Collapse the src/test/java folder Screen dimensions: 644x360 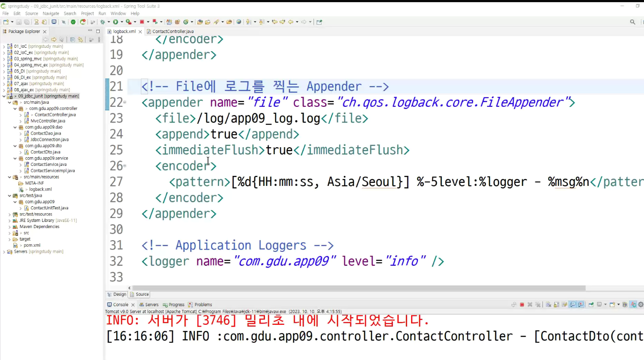pyautogui.click(x=10, y=195)
